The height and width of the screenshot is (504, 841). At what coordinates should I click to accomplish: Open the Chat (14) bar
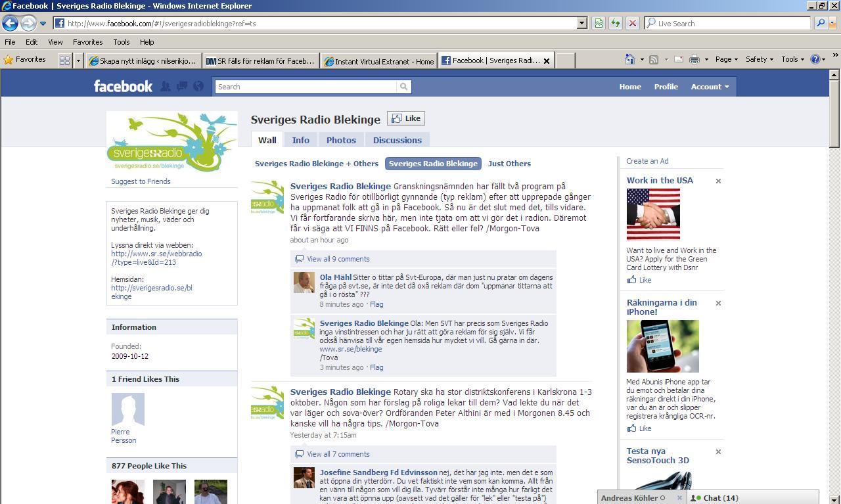753,497
